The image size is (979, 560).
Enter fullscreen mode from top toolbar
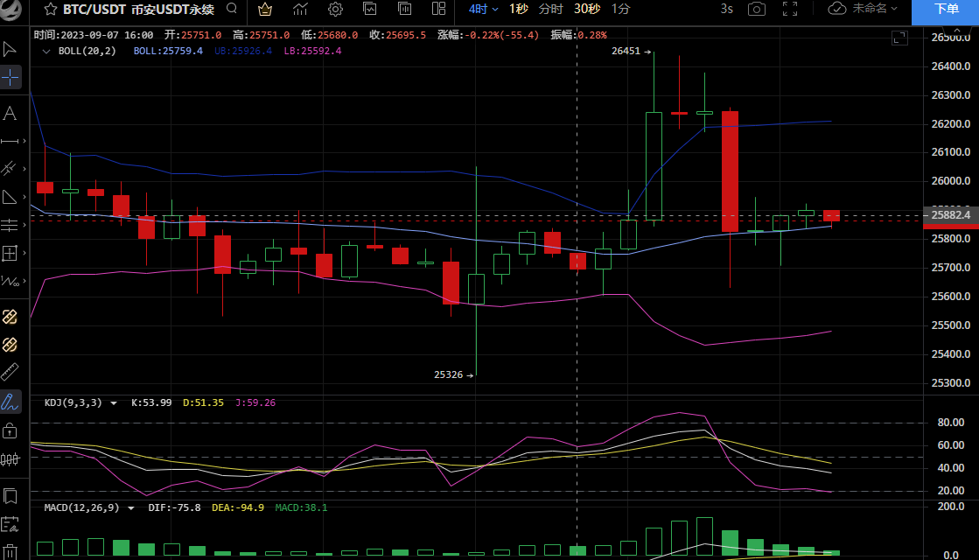click(x=790, y=10)
